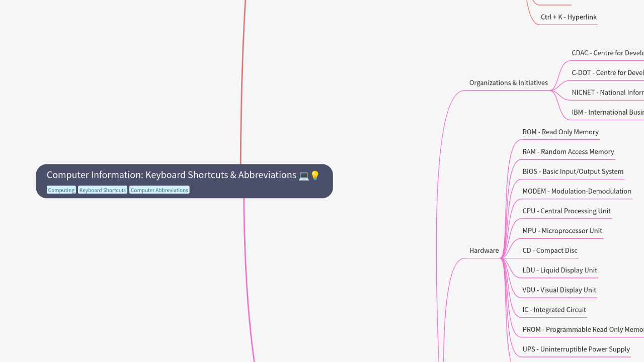Select the C-DOT node
Screen dimensions: 644x362
coord(608,72)
